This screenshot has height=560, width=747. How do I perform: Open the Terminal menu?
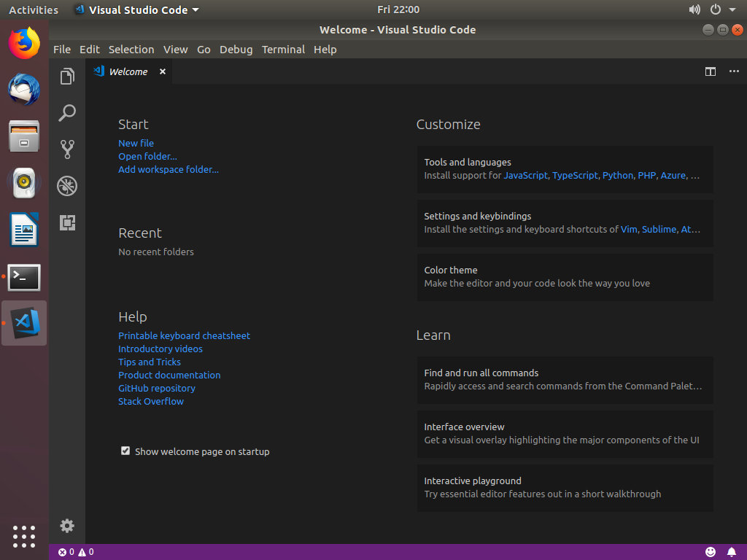click(x=283, y=50)
